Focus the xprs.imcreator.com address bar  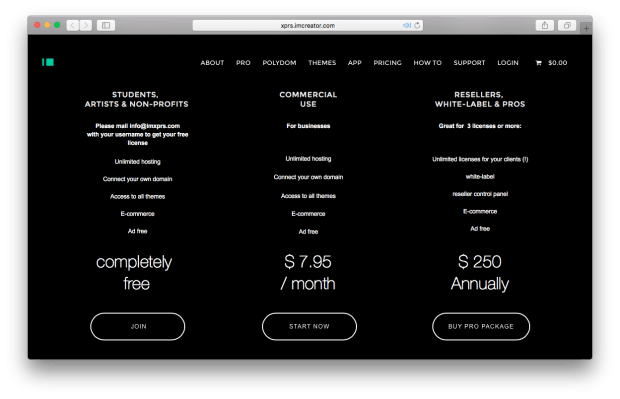(308, 25)
